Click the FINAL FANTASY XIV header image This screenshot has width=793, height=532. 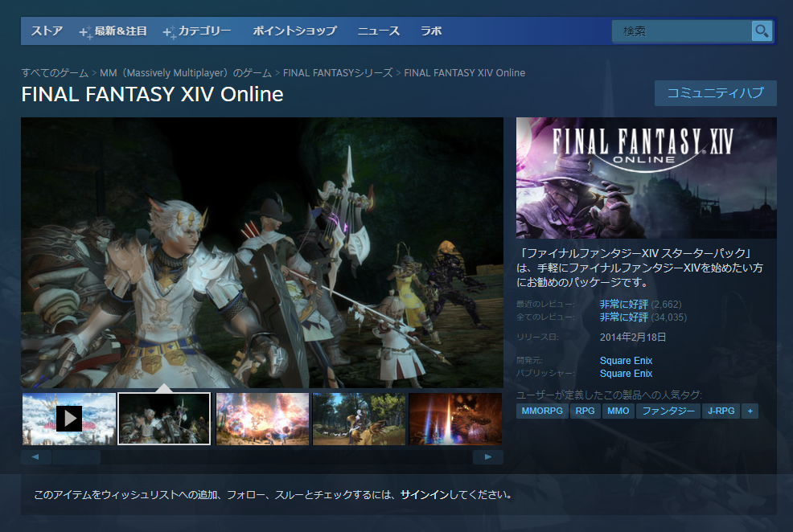click(x=647, y=178)
